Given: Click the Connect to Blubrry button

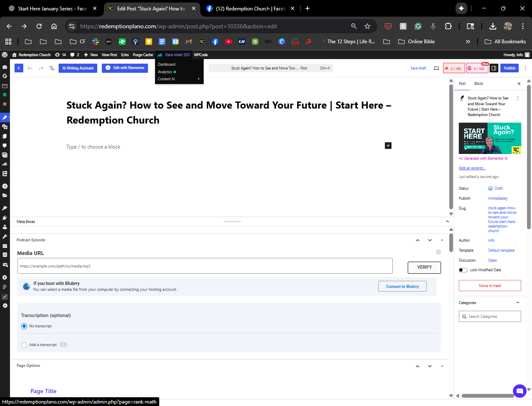Looking at the screenshot, I should click(x=402, y=286).
